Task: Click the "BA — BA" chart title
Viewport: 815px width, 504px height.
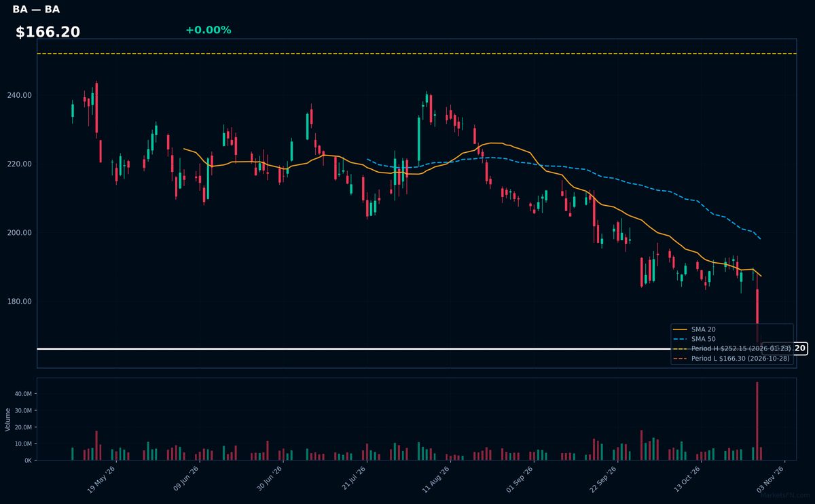Action: (x=36, y=10)
